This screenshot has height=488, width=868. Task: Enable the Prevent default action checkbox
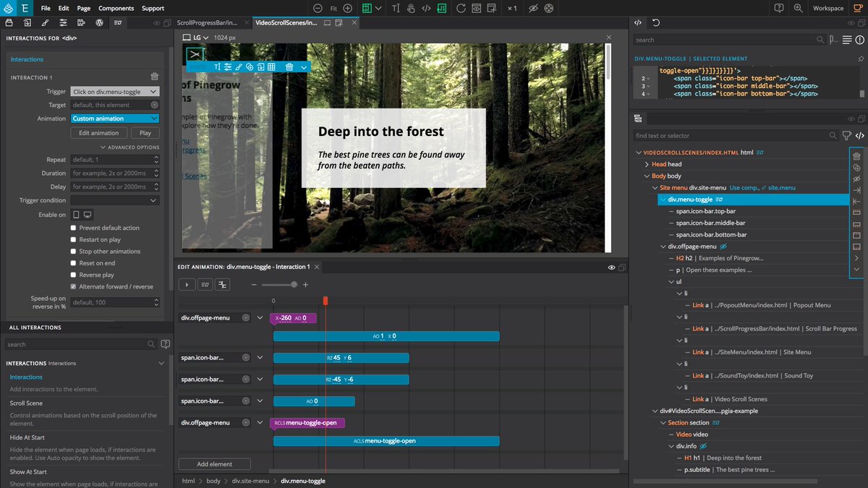pos(73,228)
